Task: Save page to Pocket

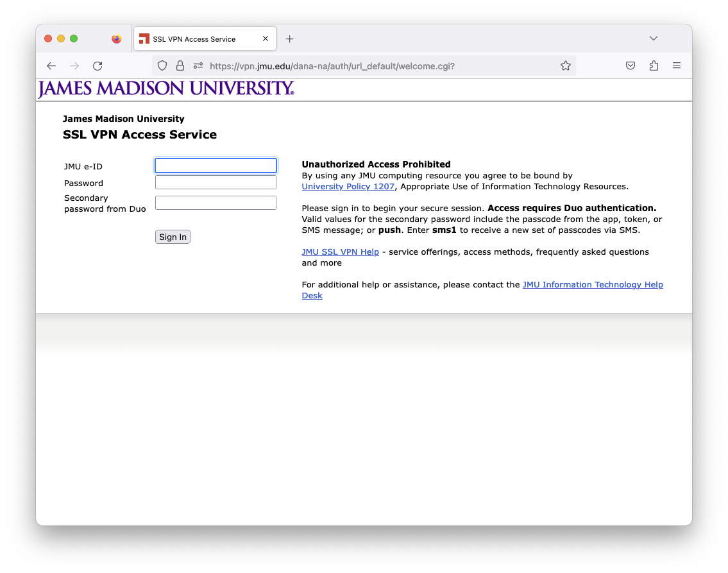Action: coord(631,66)
